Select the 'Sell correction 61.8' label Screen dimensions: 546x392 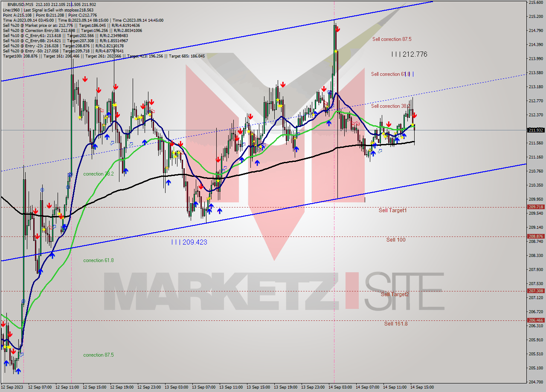coord(390,74)
